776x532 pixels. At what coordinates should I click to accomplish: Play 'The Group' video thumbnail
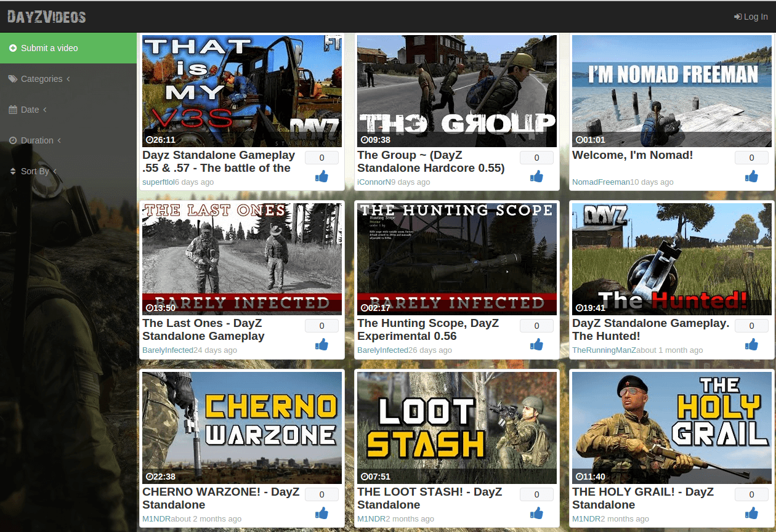457,91
